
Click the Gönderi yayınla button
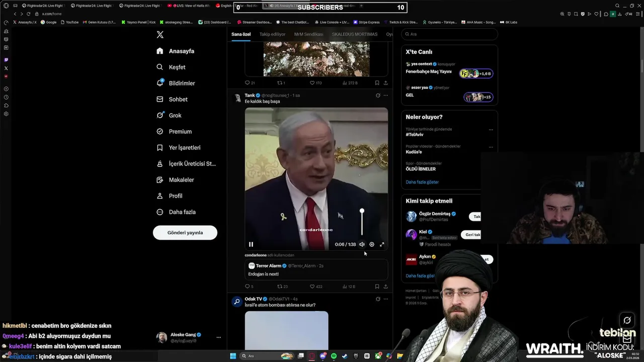click(x=185, y=232)
